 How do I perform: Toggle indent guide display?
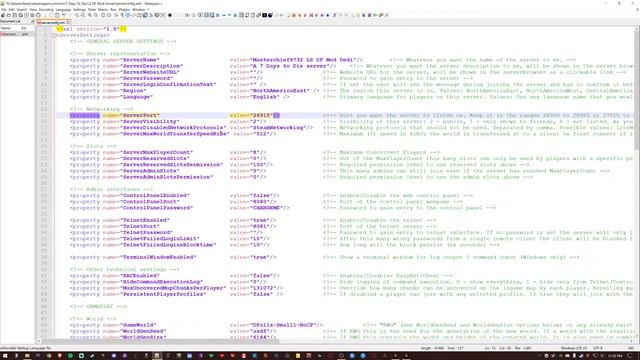127,15
